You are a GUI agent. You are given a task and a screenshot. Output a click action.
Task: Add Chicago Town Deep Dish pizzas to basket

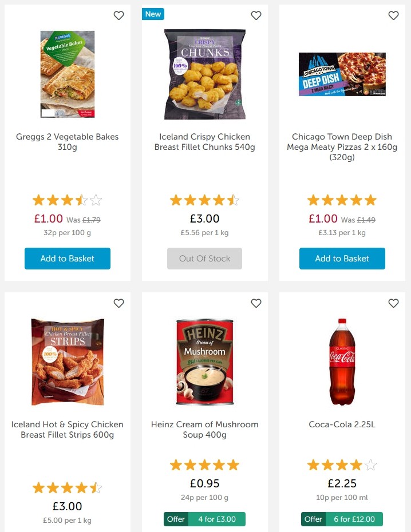[342, 259]
